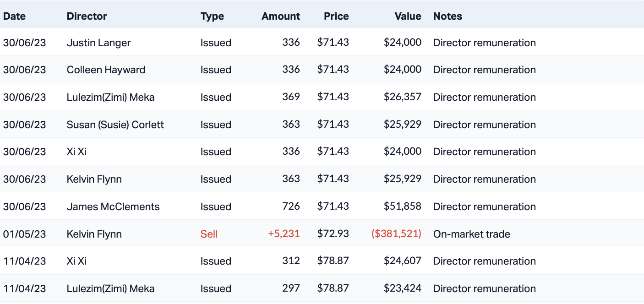Image resolution: width=644 pixels, height=304 pixels.
Task: Select the $72.93 price cell
Action: [x=333, y=234]
